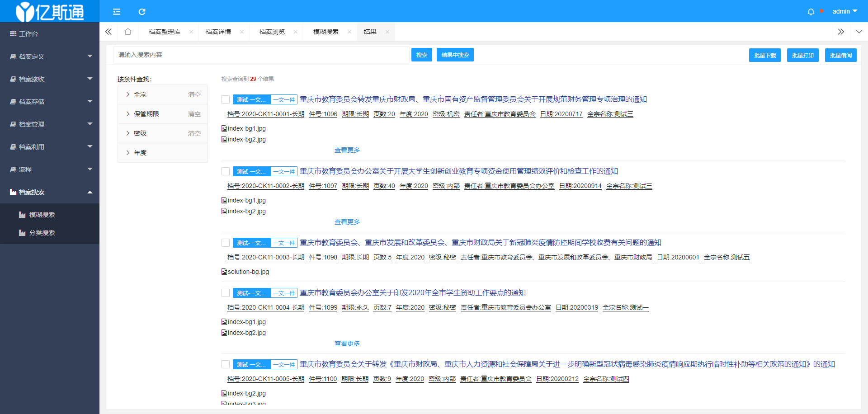
Task: Collapse the 档案搜索 sidebar menu
Action: [x=50, y=192]
